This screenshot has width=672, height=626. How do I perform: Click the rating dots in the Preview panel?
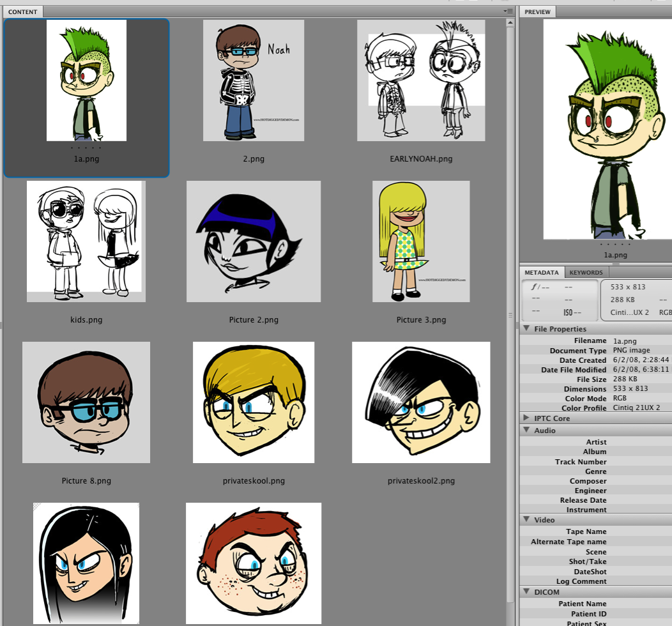pyautogui.click(x=615, y=244)
